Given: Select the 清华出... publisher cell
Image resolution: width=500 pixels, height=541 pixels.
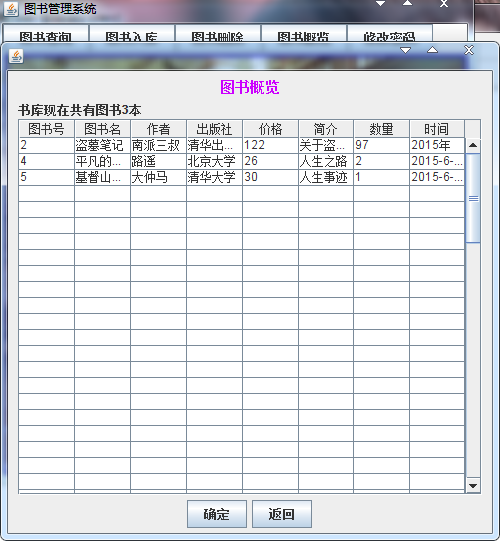Looking at the screenshot, I should coord(214,145).
